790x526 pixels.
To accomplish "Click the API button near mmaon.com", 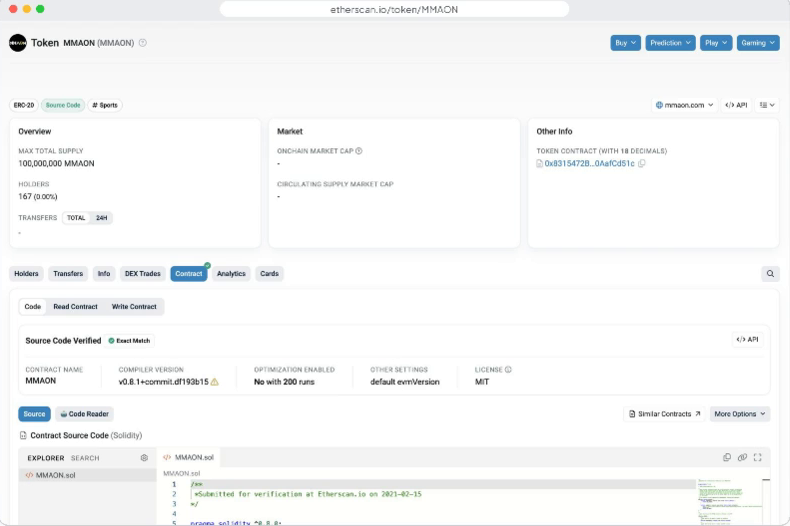I will 736,105.
